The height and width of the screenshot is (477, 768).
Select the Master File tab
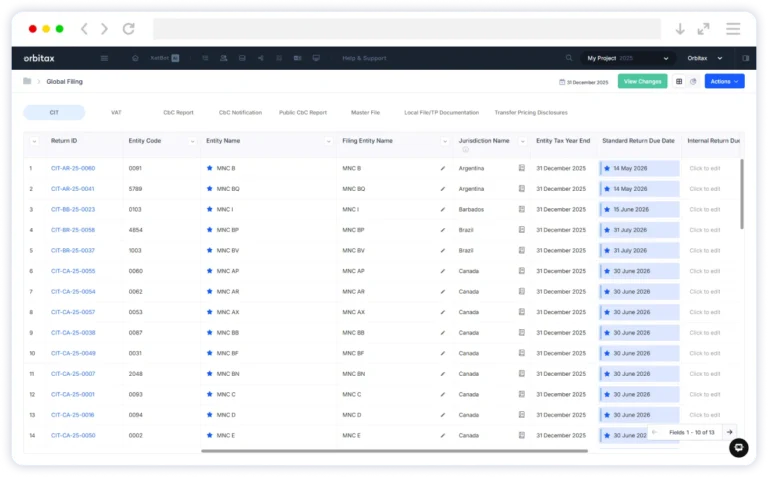tap(365, 113)
